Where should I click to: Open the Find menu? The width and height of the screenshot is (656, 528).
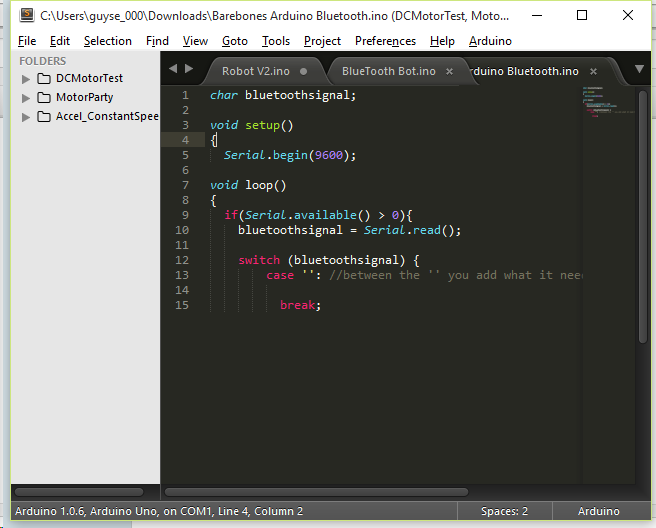coord(157,41)
